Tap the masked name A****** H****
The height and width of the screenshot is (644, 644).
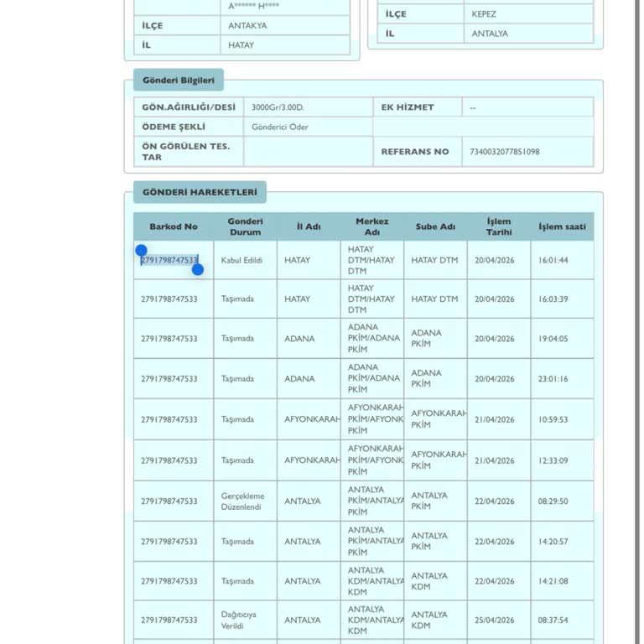pos(253,6)
